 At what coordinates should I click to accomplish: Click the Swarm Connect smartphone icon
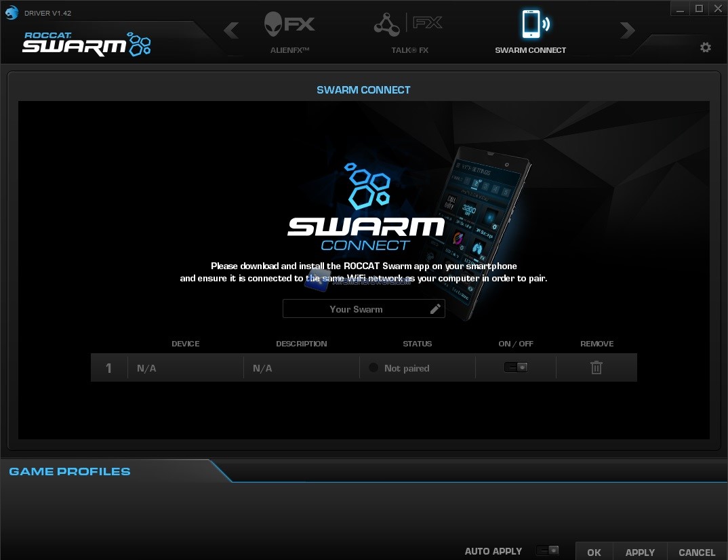530,24
